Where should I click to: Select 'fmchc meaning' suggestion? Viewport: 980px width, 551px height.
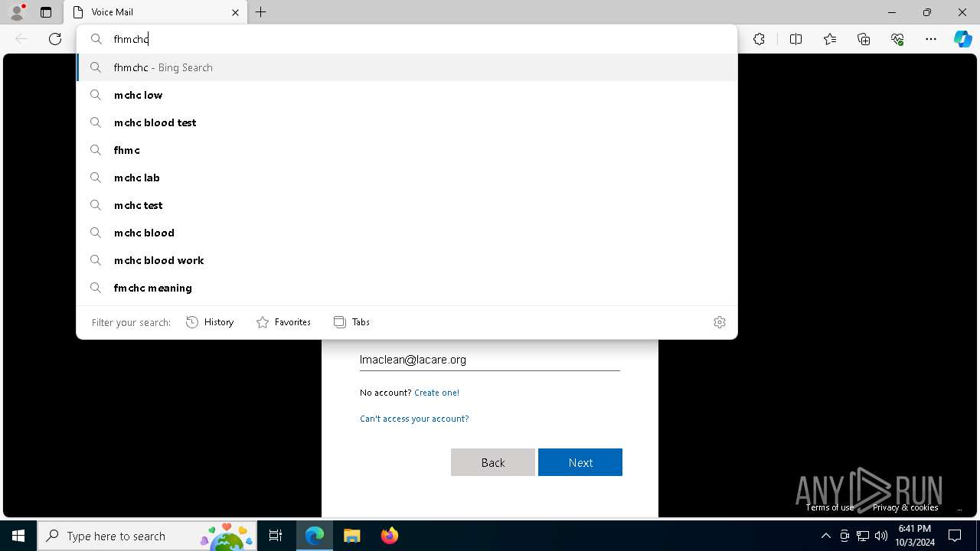pos(407,288)
